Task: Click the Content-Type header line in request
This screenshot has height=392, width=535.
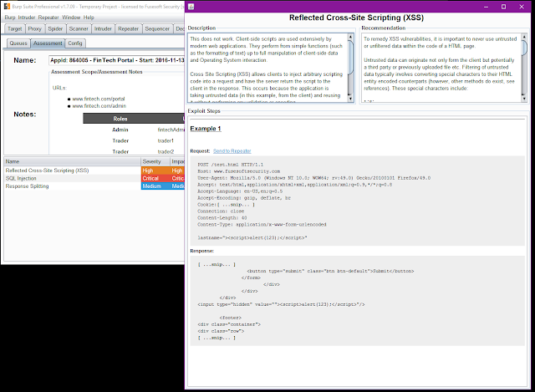Action: 262,225
